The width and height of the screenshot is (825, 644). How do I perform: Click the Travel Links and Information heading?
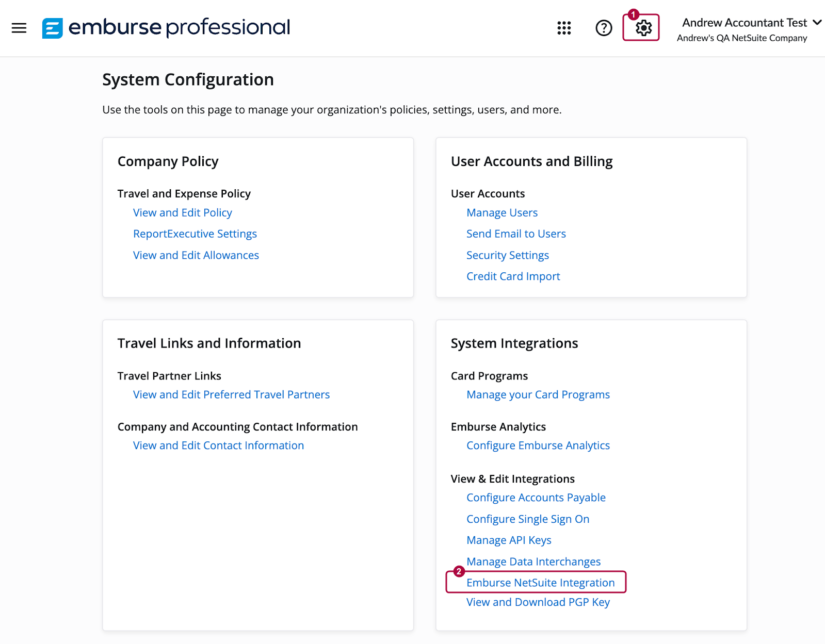(x=209, y=343)
